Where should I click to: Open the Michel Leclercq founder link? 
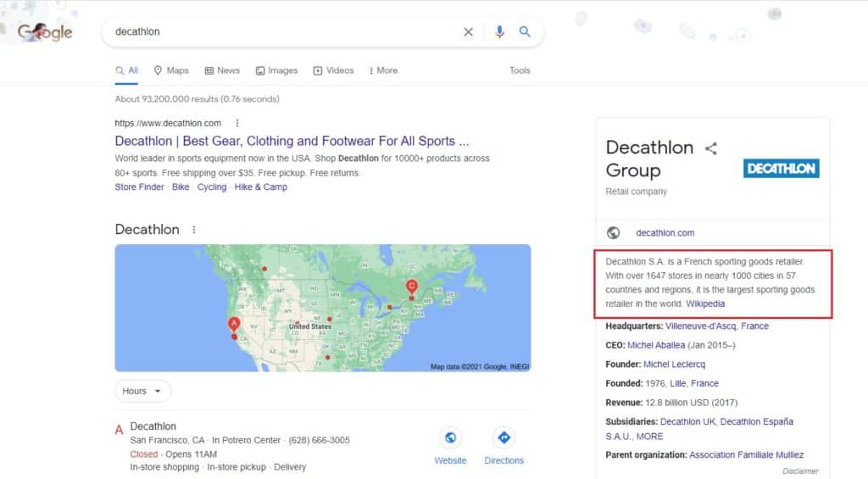pyautogui.click(x=674, y=365)
